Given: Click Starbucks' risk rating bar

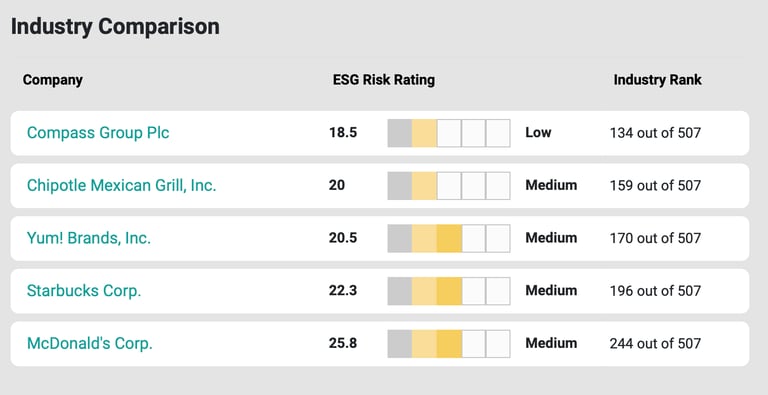Looking at the screenshot, I should coord(449,291).
